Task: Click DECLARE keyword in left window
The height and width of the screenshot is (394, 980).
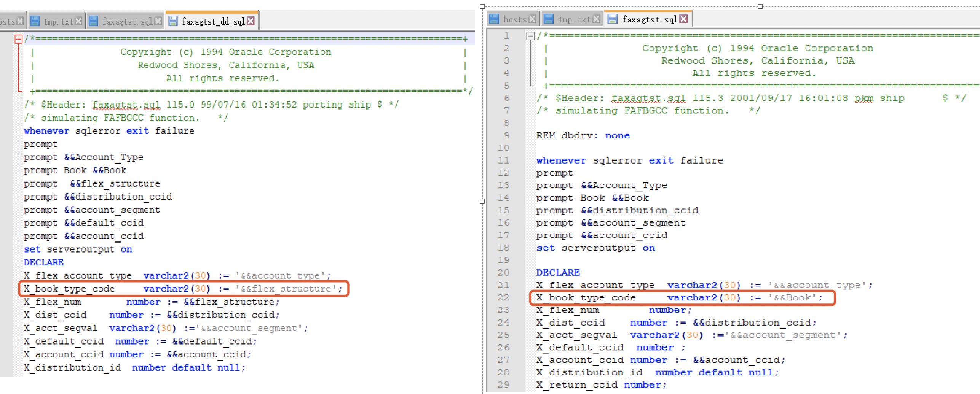Action: coord(43,262)
